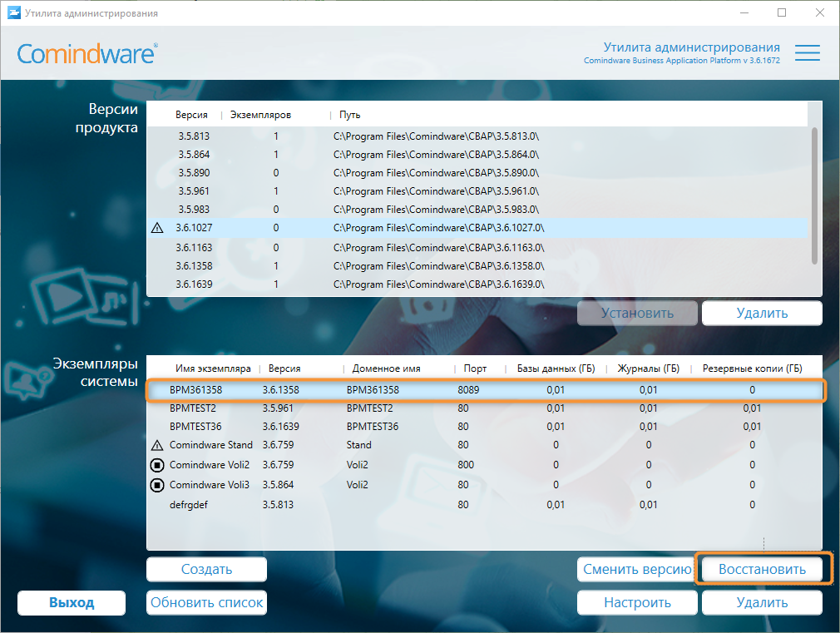Select the BPM361358 instance name
The width and height of the screenshot is (840, 633).
point(195,389)
